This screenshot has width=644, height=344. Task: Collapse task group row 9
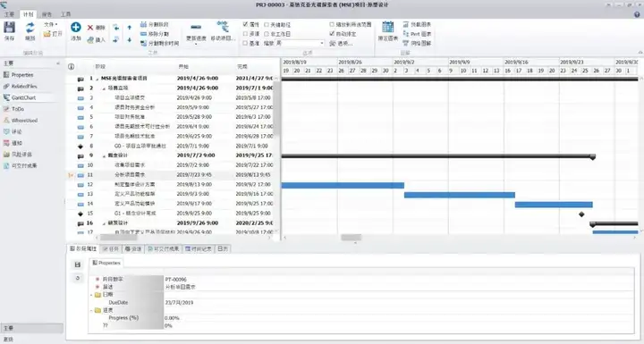click(x=104, y=156)
